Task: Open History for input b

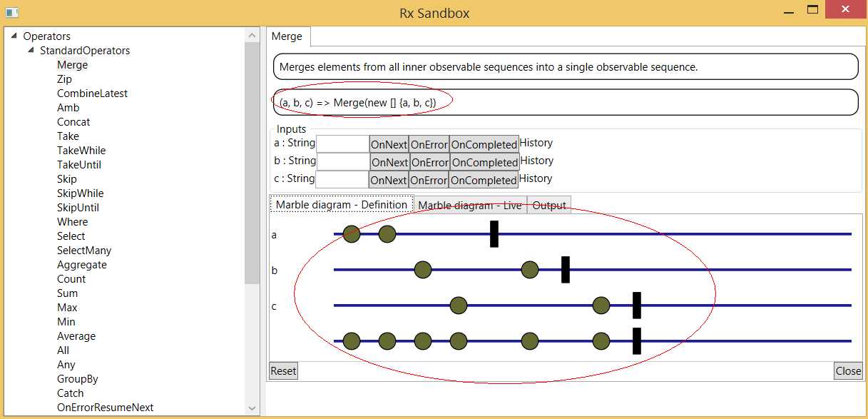Action: pyautogui.click(x=537, y=161)
